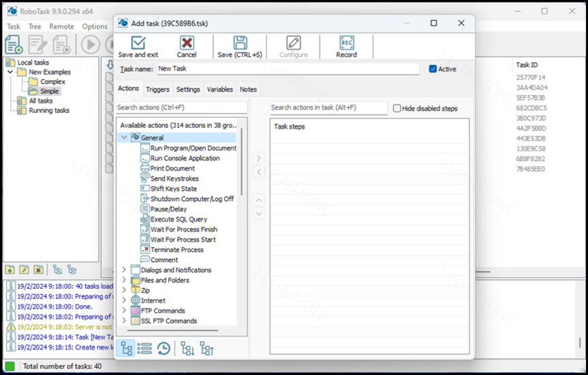Click the Search actions (Ctrl+F) field

pyautogui.click(x=181, y=107)
